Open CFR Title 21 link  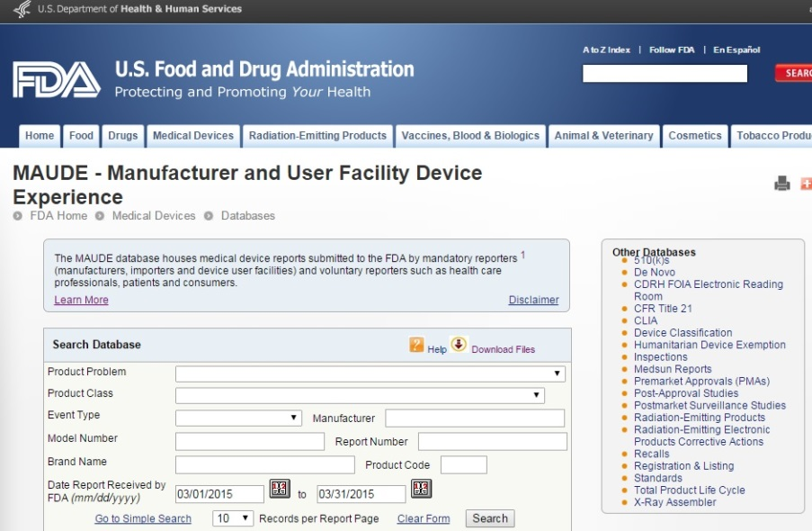(x=663, y=309)
